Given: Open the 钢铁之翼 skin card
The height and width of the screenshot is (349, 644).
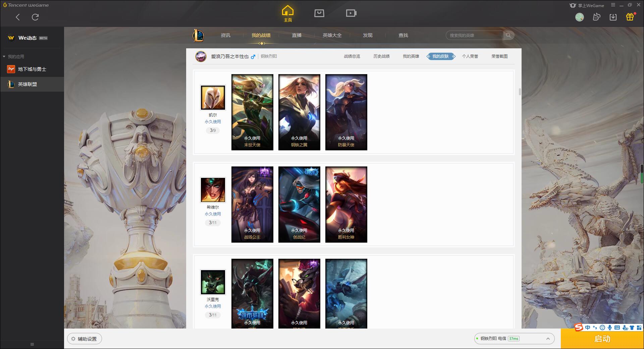Looking at the screenshot, I should coord(299,112).
